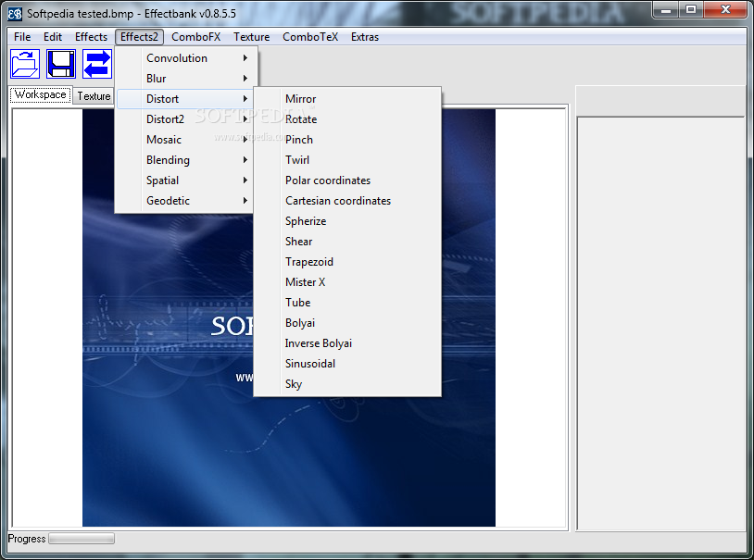Click the save floppy disk icon
Image resolution: width=754 pixels, height=560 pixels.
61,64
